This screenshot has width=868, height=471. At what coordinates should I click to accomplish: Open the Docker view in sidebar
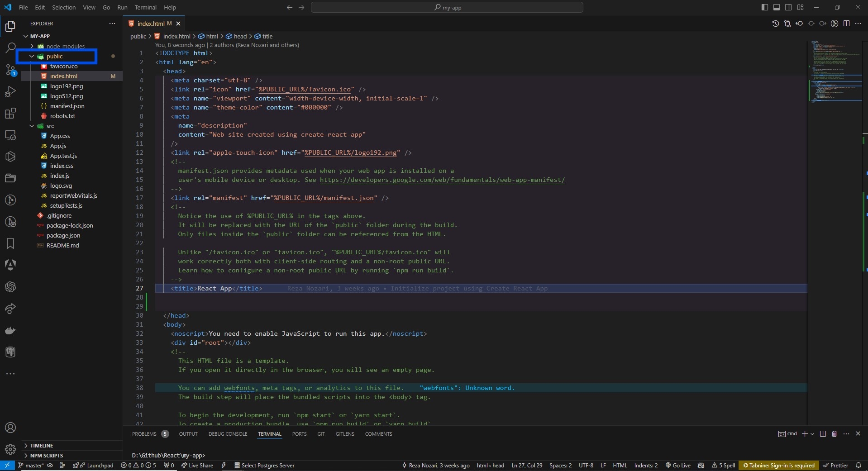tap(10, 330)
